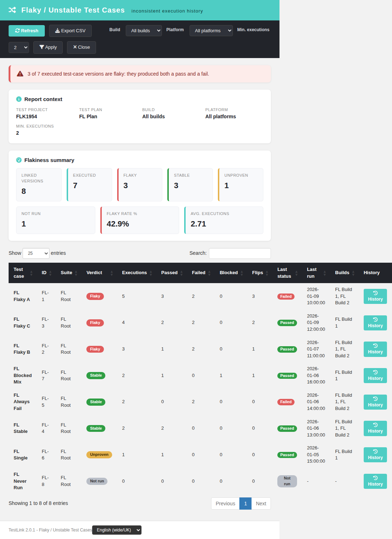Click the Avg. Executions card showing 2.71
The width and height of the screenshot is (392, 539).
224,220
